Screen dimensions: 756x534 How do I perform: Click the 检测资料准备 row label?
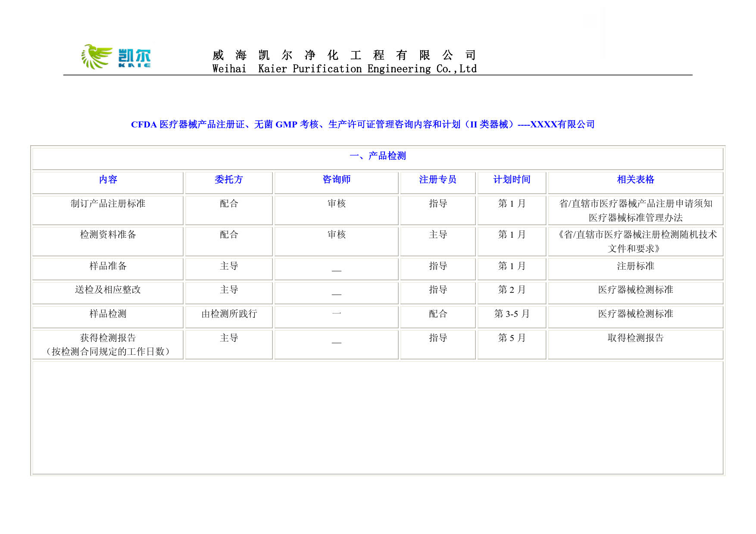click(108, 235)
